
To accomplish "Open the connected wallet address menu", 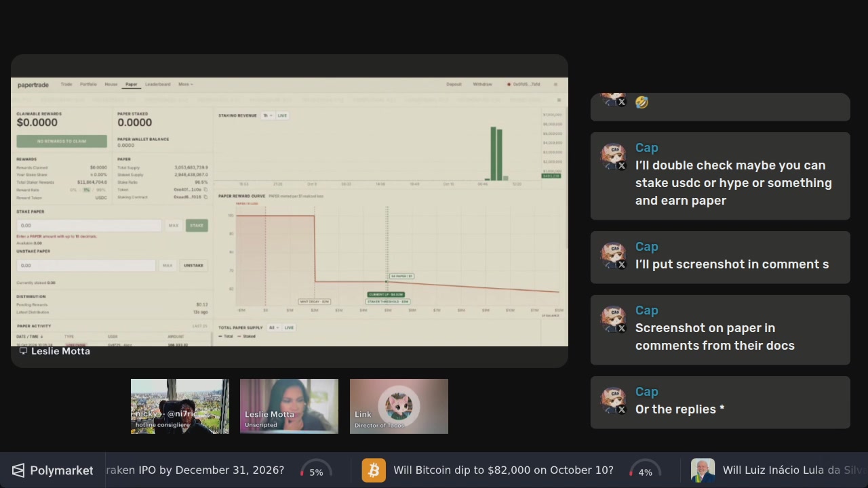I will (x=524, y=85).
